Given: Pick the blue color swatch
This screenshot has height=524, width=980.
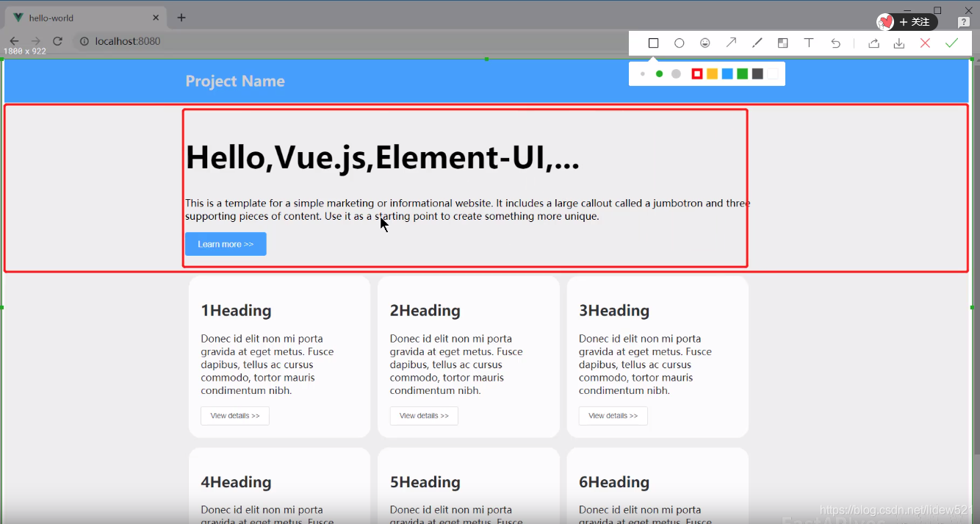Looking at the screenshot, I should (x=727, y=74).
